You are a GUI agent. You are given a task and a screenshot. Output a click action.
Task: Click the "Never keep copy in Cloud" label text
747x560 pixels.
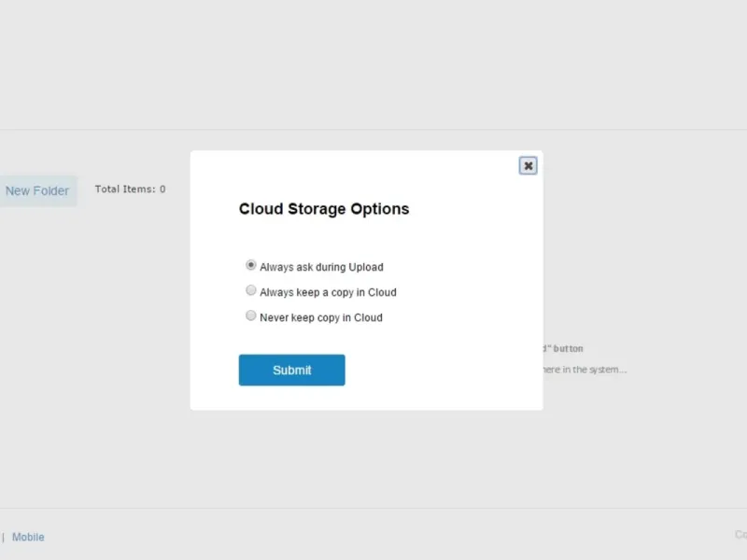pyautogui.click(x=321, y=317)
